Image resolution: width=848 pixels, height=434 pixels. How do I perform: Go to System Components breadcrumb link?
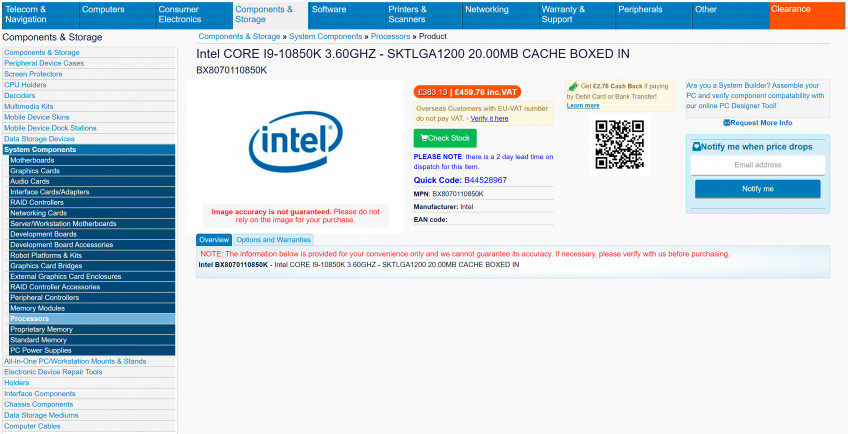(326, 36)
